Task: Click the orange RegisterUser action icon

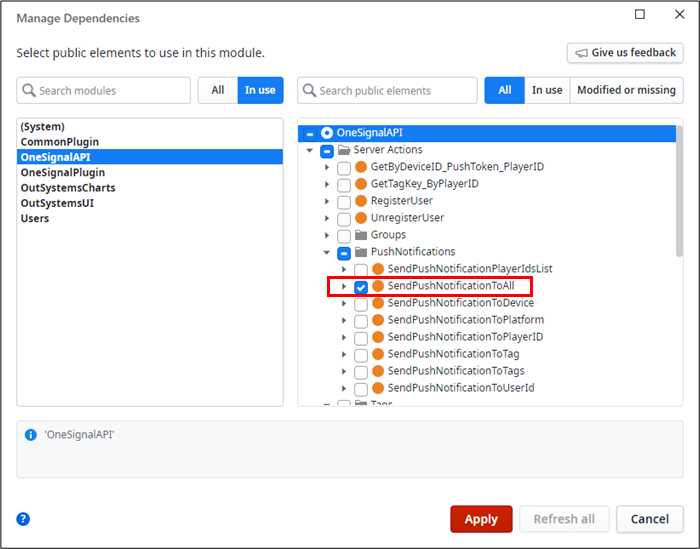Action: (x=361, y=201)
